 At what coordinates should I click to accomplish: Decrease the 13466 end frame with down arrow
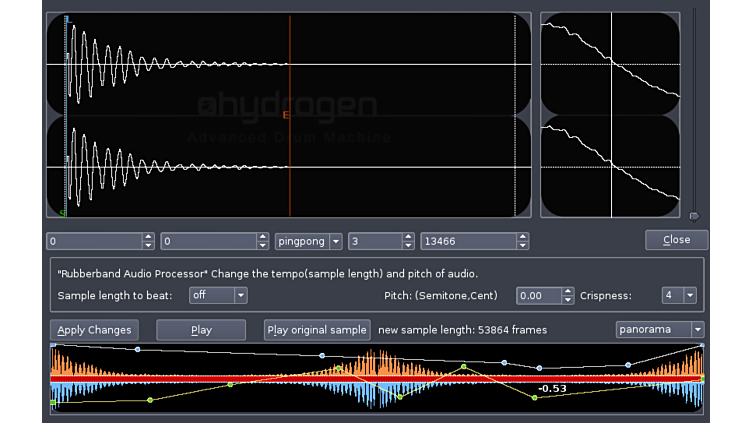pyautogui.click(x=523, y=245)
